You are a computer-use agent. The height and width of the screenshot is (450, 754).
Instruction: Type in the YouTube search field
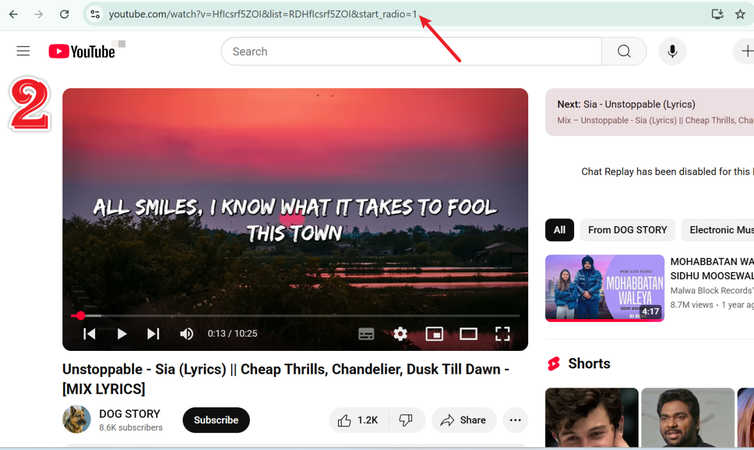pos(410,51)
